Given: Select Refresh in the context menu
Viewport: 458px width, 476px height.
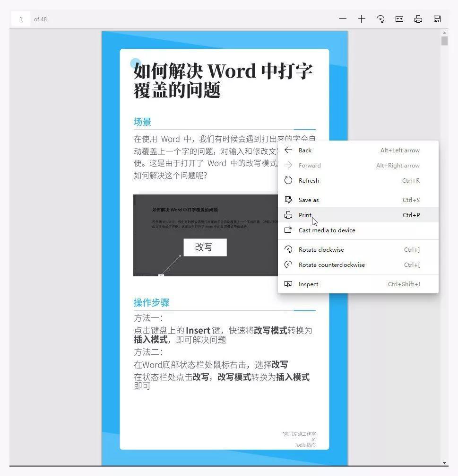Looking at the screenshot, I should (x=358, y=181).
